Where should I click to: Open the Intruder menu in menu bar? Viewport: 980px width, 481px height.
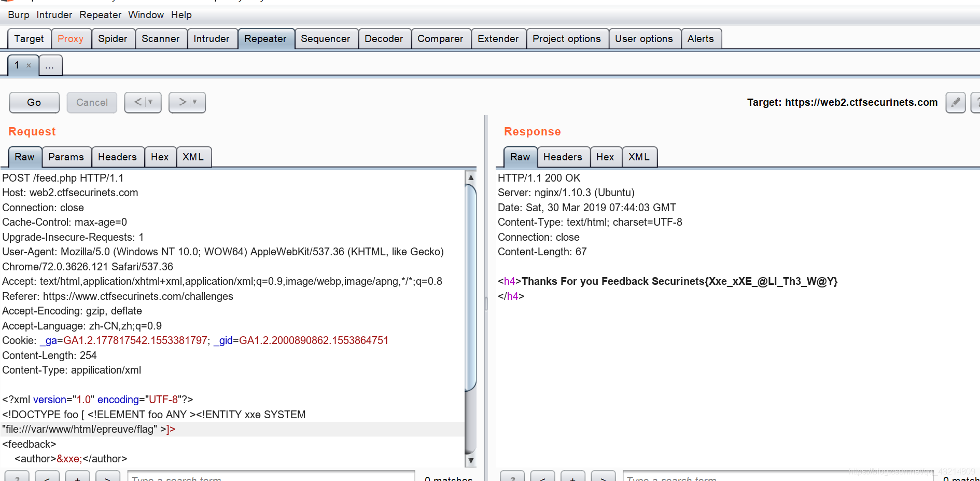[x=54, y=15]
